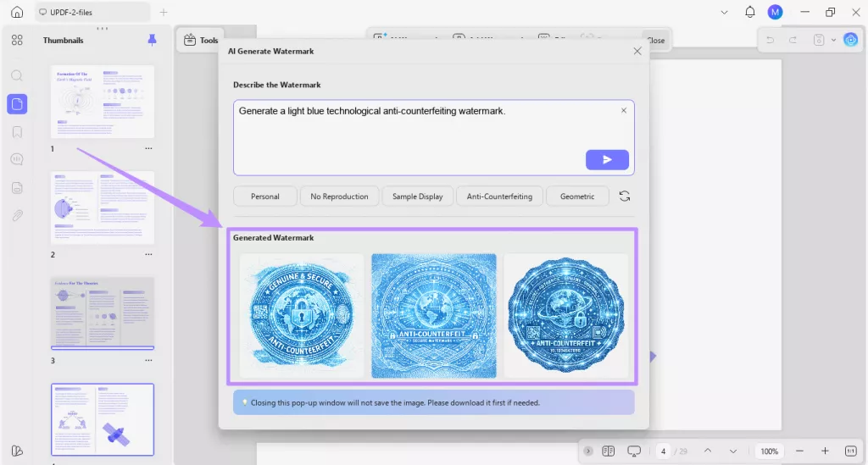Redo the last action
868x465 pixels.
click(x=793, y=40)
